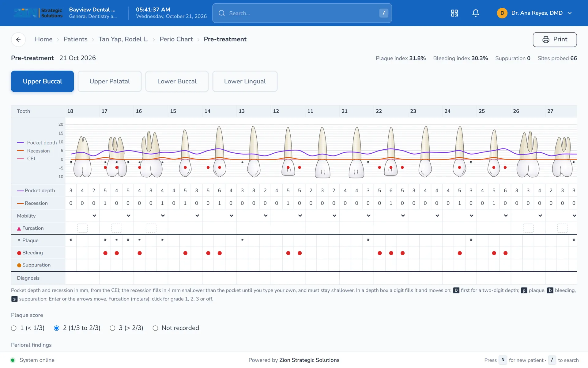Click the search magnifier icon
The width and height of the screenshot is (588, 368).
click(x=221, y=13)
